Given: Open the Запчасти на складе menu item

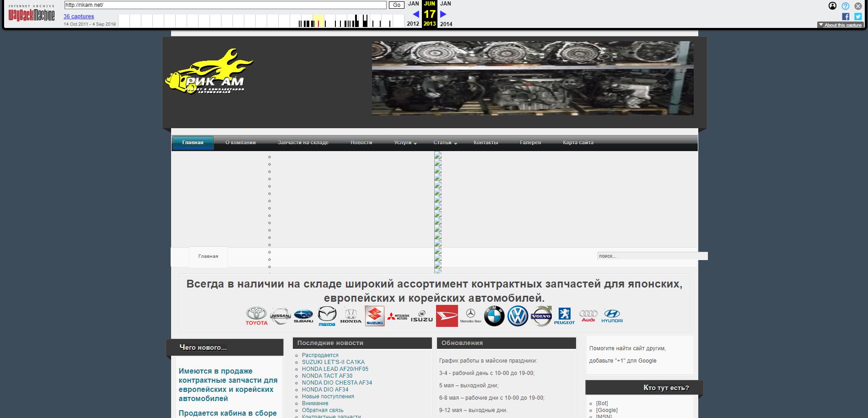Looking at the screenshot, I should tap(303, 143).
